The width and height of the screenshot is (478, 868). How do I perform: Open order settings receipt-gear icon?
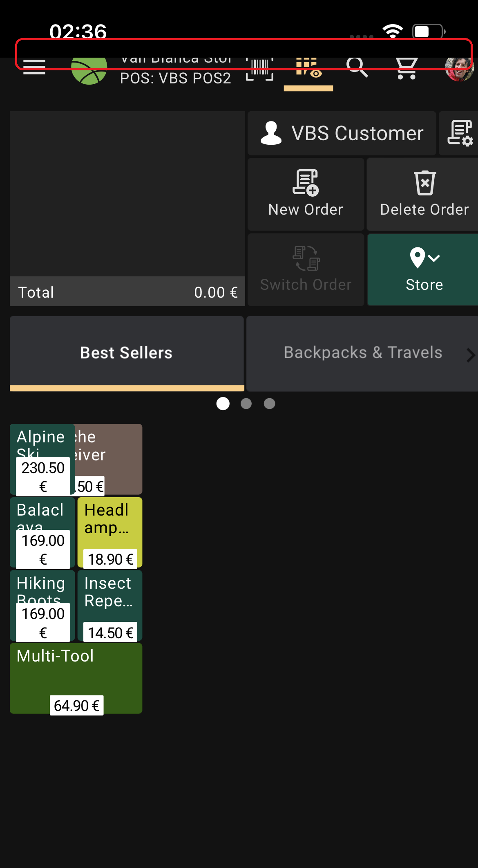click(460, 133)
